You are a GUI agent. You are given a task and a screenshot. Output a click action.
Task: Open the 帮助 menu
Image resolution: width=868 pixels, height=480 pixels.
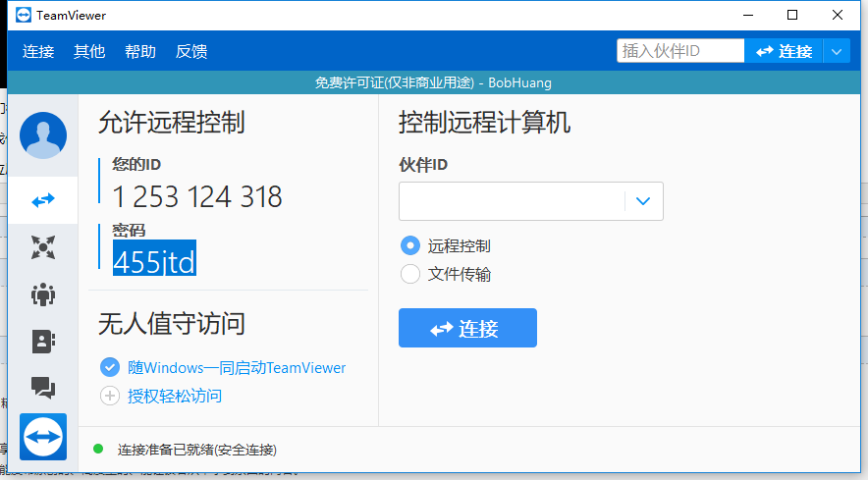tap(140, 51)
